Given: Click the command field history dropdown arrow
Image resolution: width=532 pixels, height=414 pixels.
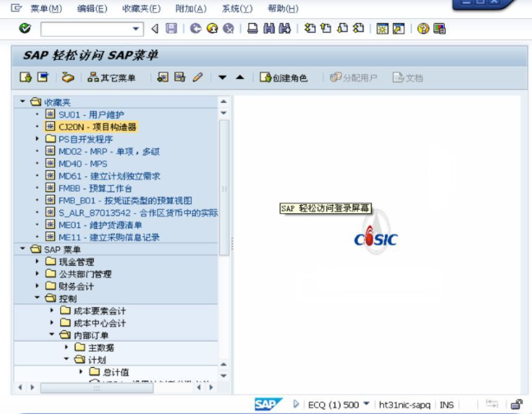Looking at the screenshot, I should 136,29.
